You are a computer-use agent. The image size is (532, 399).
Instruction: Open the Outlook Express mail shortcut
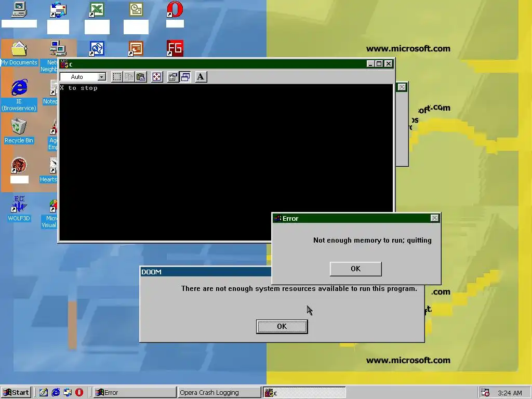coord(58,9)
